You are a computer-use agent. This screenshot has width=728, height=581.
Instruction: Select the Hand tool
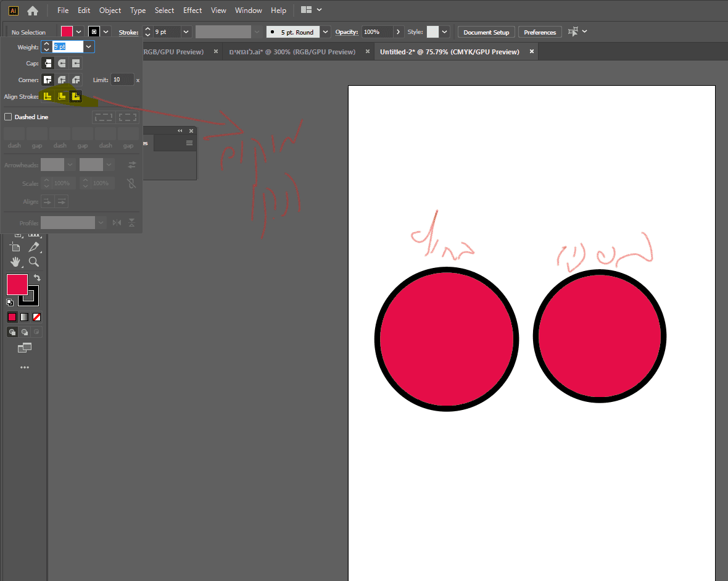15,262
